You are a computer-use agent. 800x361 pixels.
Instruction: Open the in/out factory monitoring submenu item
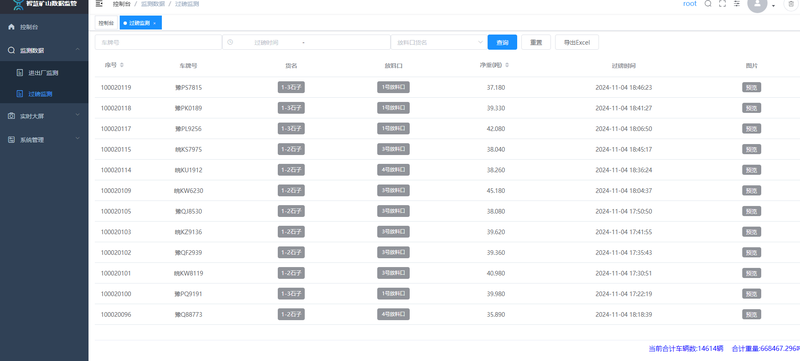pos(43,73)
